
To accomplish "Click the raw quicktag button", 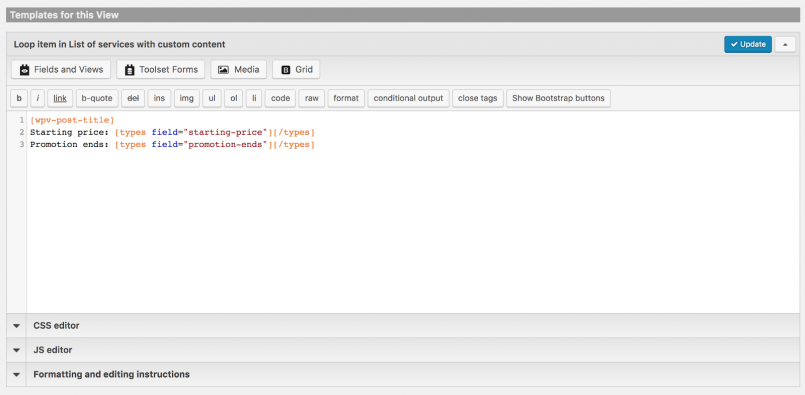I will (312, 98).
